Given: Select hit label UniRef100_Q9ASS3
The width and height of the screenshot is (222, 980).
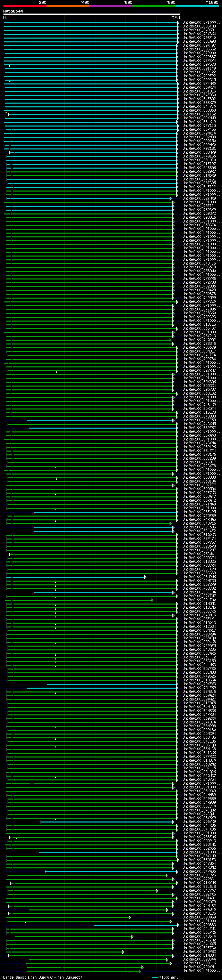Looking at the screenshot, I should [199, 925].
